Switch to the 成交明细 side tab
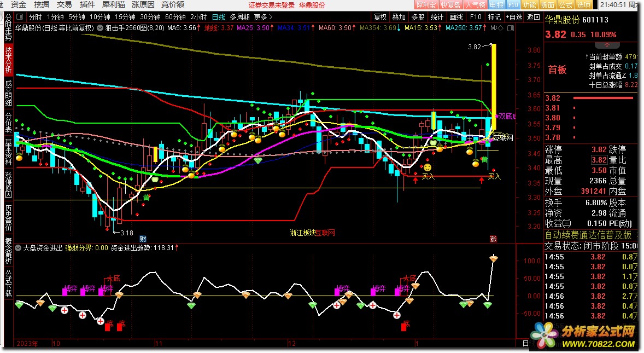The image size is (644, 353). coord(8,93)
